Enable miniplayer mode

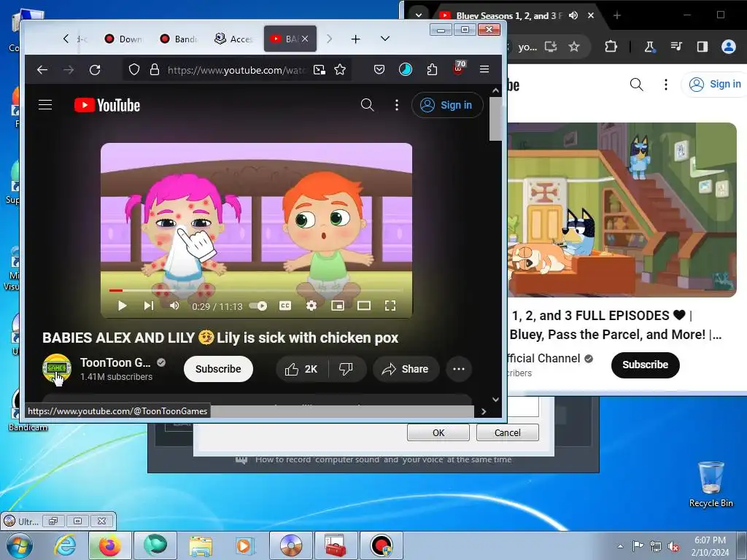[x=337, y=306]
